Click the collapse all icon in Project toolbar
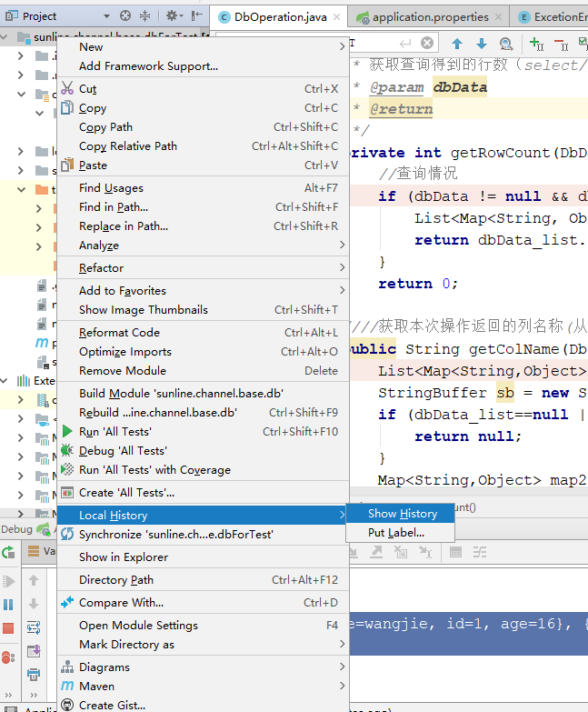This screenshot has width=588, height=712. (x=145, y=16)
